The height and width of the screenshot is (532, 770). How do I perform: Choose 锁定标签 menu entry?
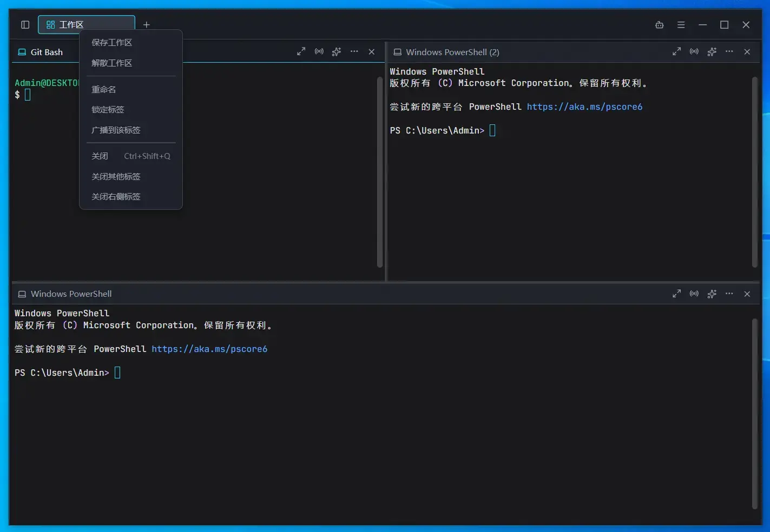131,110
